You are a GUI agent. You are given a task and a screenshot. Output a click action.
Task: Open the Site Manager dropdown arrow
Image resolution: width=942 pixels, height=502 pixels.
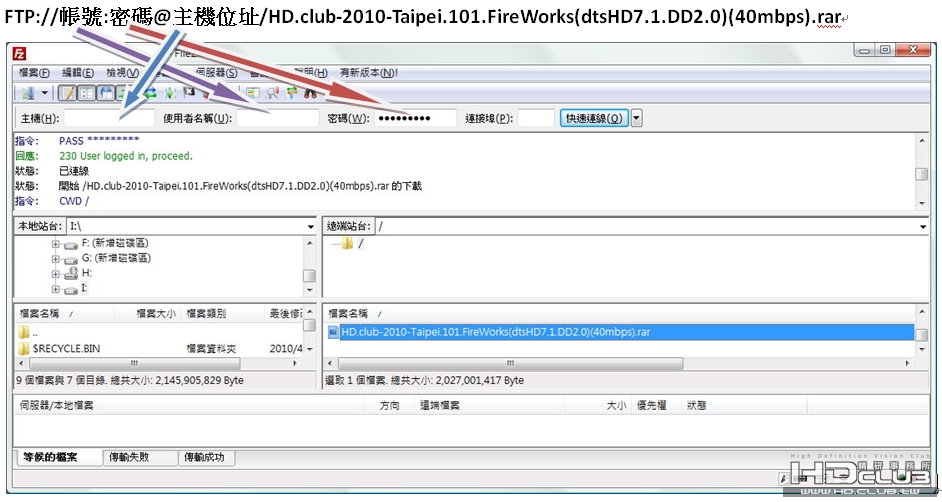point(44,93)
